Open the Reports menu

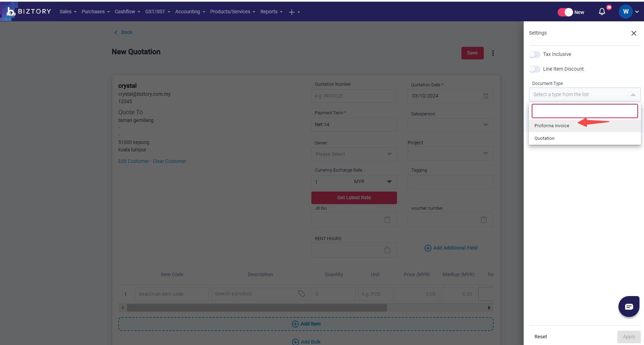tap(271, 12)
